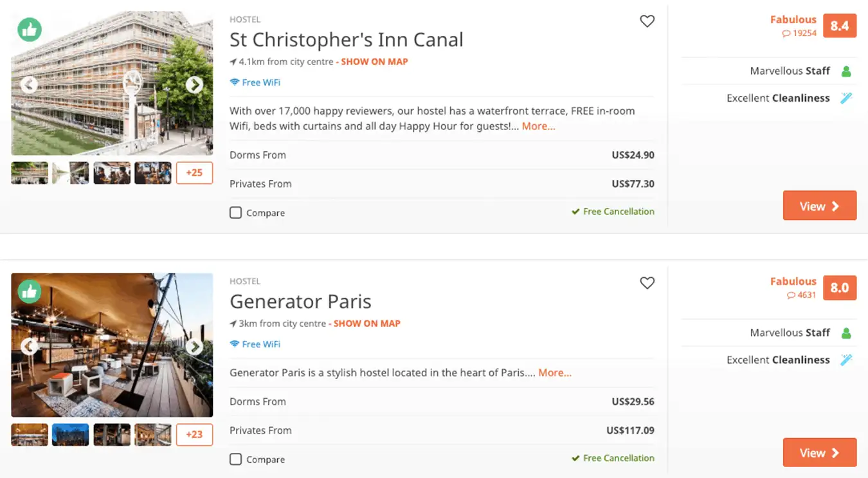Open +23 more photos for Generator Paris

pyautogui.click(x=194, y=434)
